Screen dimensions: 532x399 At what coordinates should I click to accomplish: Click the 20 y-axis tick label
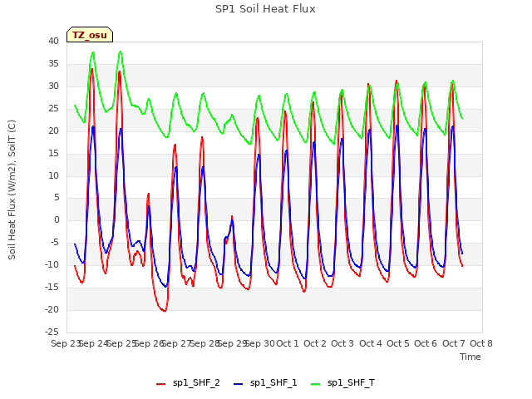(x=53, y=131)
